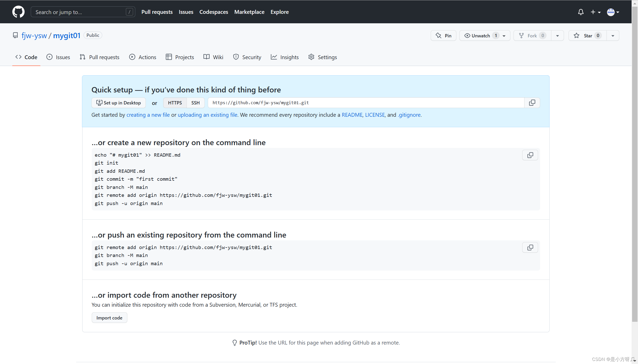Star the mygit01 repository

click(588, 36)
